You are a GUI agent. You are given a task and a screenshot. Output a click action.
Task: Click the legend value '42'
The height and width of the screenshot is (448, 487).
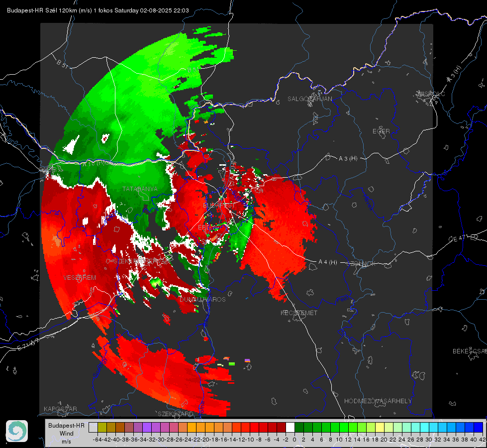point(483,440)
